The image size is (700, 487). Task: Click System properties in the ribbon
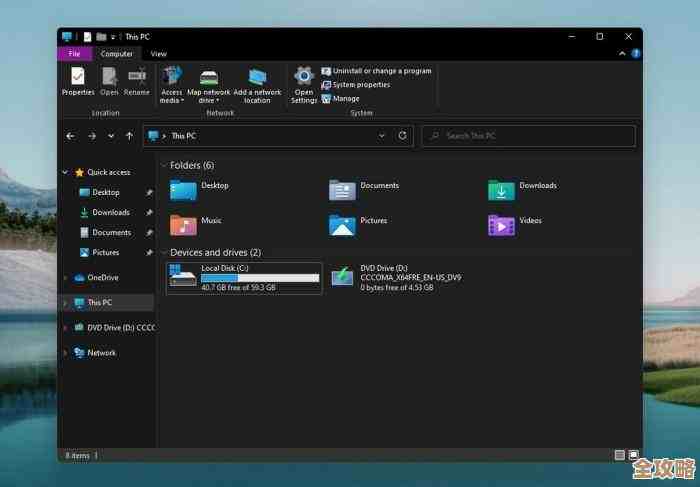point(362,85)
